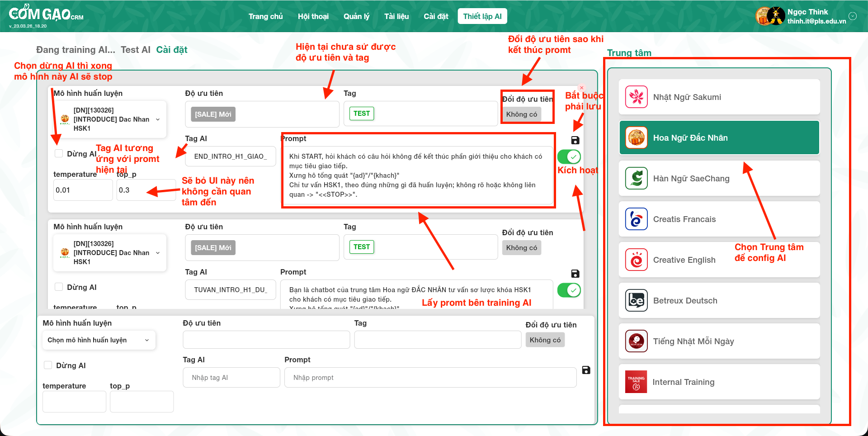This screenshot has width=868, height=436.
Task: Click the Trung tâm heading
Action: pyautogui.click(x=629, y=53)
